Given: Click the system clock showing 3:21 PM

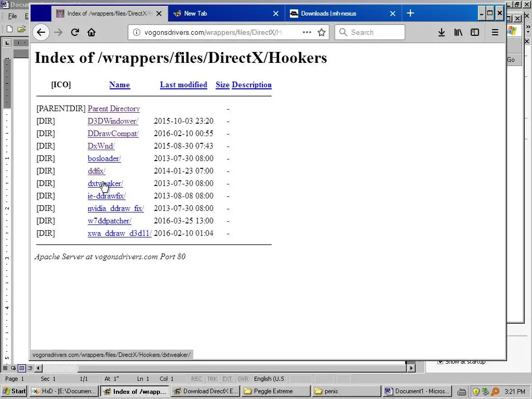Looking at the screenshot, I should [x=515, y=392].
